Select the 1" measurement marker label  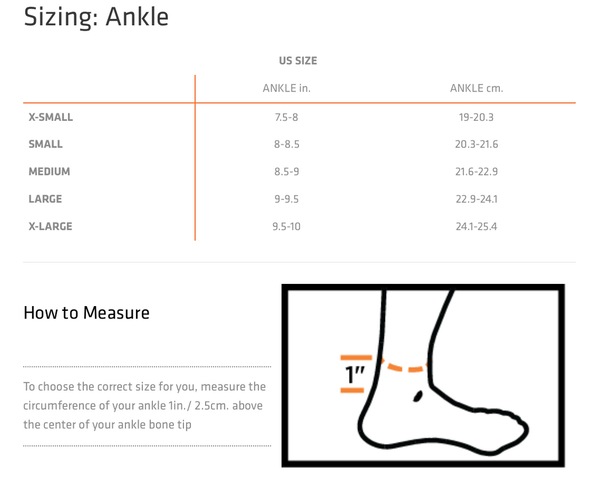coord(355,375)
